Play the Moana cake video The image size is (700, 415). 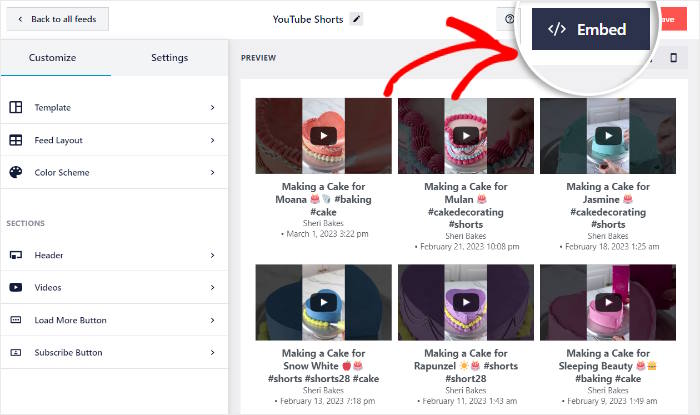(323, 136)
